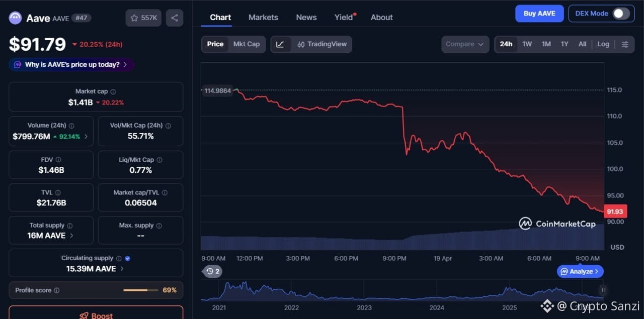Add AAVE to watchlist via star icon
Screen dimensions: 644x319
click(143, 18)
